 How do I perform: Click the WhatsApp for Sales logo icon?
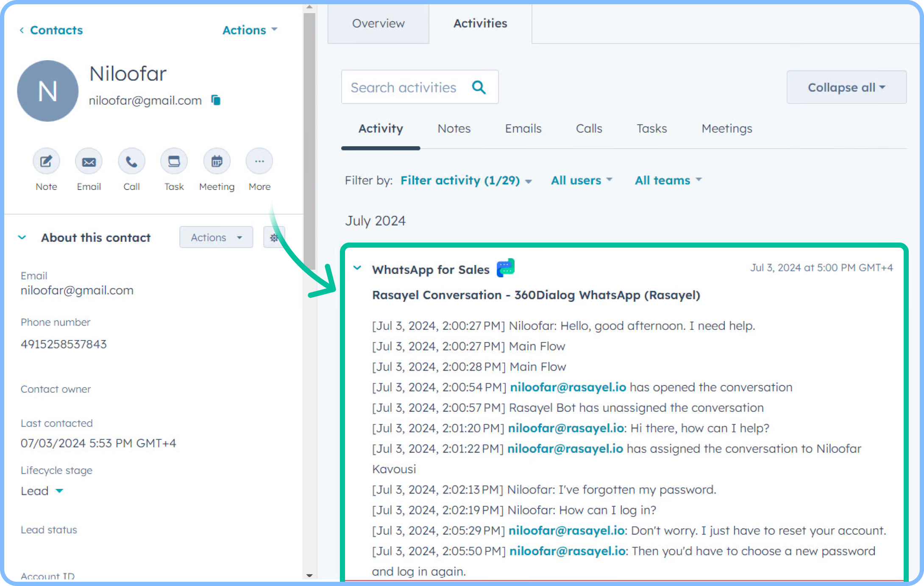pyautogui.click(x=506, y=268)
